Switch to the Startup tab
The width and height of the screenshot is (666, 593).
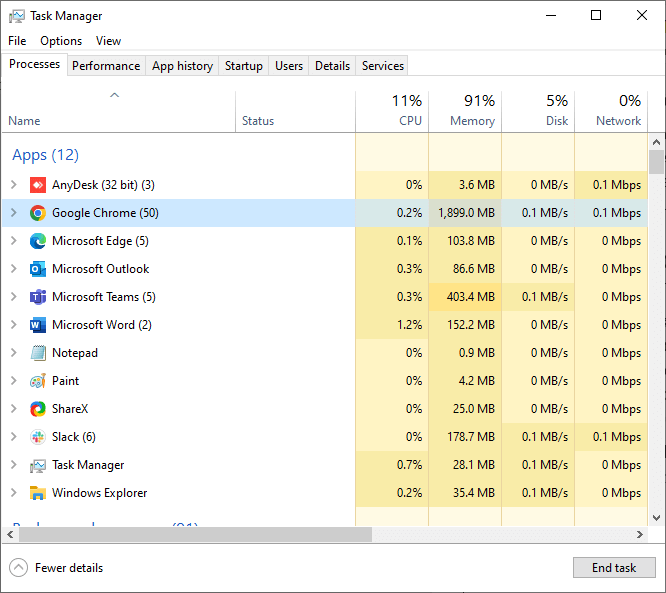click(x=244, y=66)
